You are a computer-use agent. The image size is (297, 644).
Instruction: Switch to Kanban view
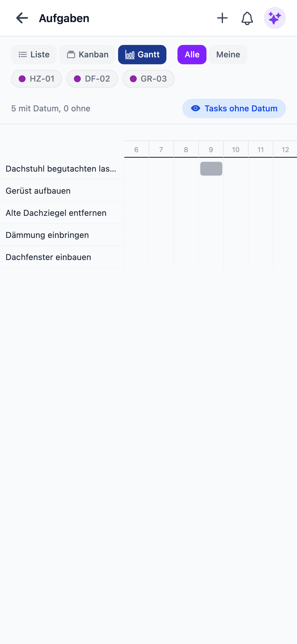tap(87, 54)
